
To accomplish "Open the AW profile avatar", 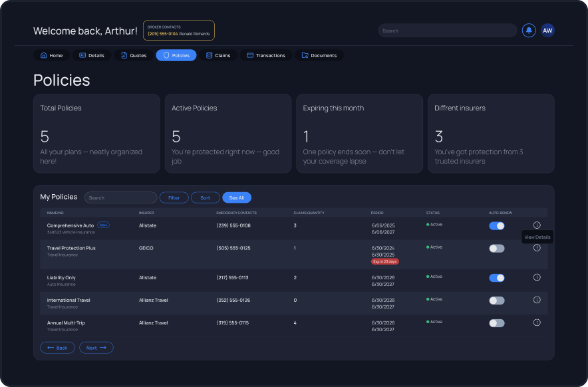I will tap(547, 30).
